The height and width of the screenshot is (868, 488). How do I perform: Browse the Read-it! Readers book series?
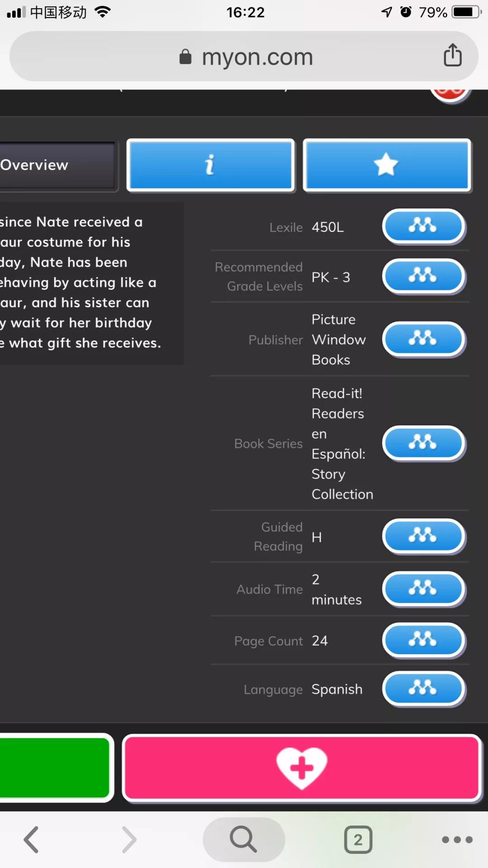424,443
